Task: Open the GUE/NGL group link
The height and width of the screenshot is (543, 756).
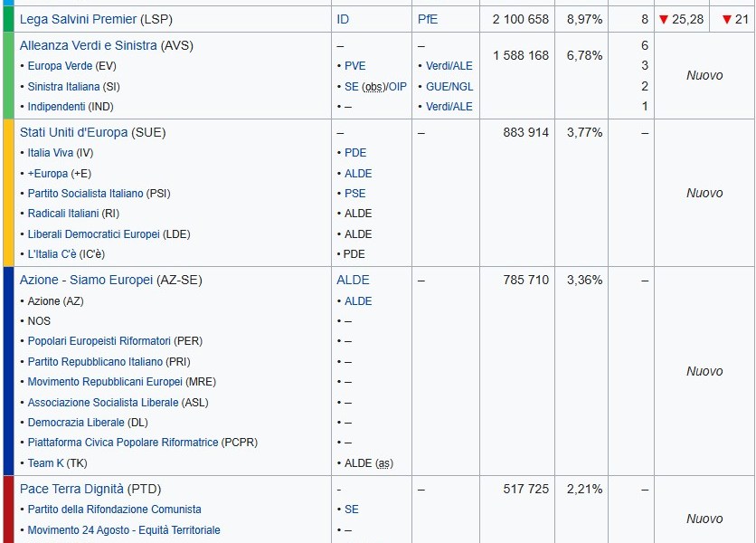Action: 449,87
